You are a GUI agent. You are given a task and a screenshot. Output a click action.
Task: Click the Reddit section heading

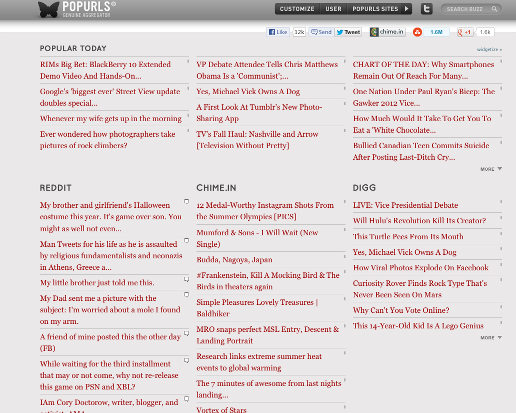pos(56,188)
